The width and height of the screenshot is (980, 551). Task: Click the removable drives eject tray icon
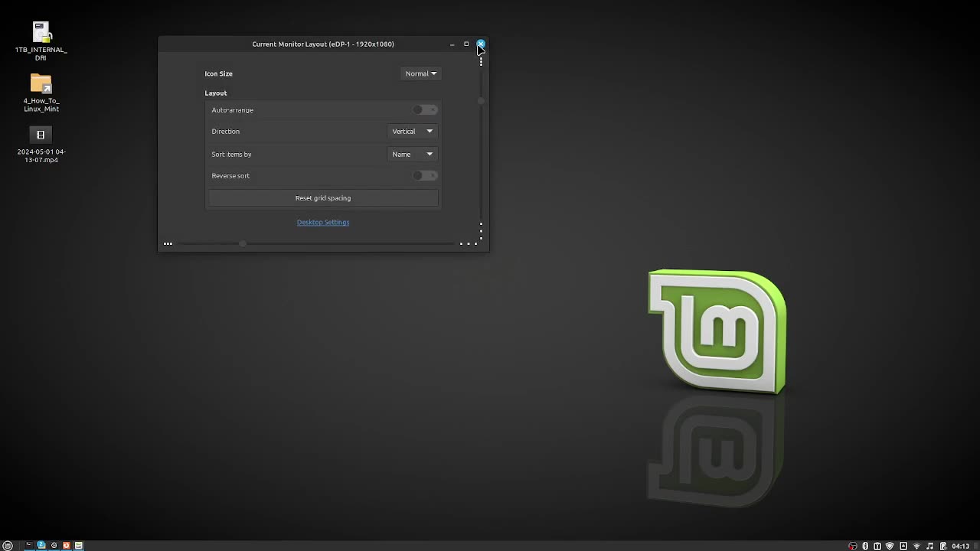(x=903, y=546)
